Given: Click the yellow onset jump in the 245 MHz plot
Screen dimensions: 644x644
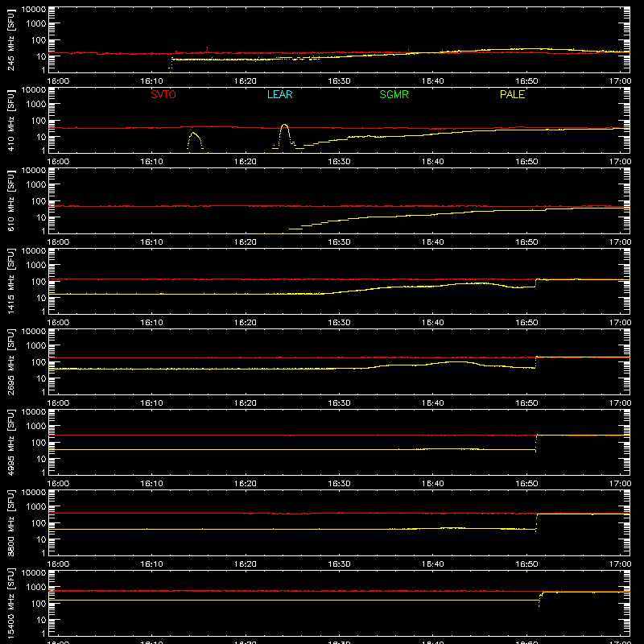Looking at the screenshot, I should pos(171,64).
